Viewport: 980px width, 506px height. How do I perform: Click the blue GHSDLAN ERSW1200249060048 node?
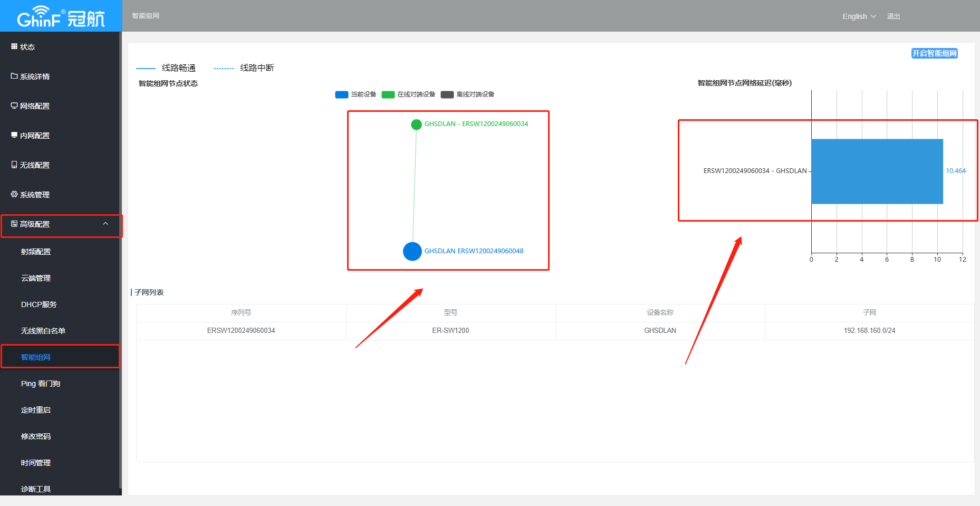coord(412,251)
